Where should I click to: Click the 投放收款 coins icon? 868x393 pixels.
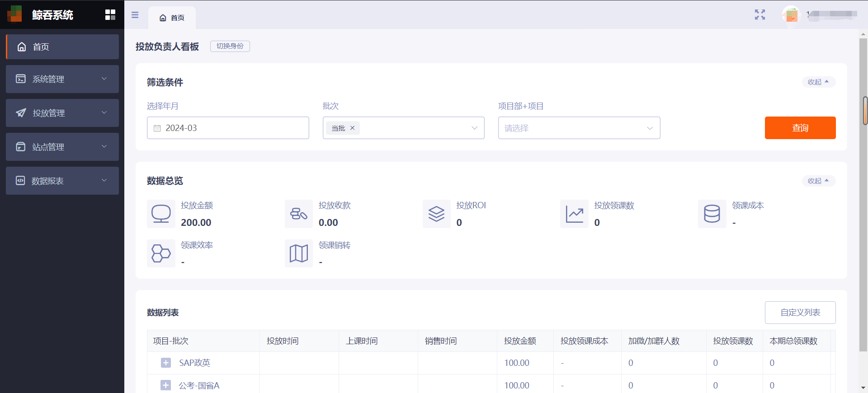pos(299,214)
